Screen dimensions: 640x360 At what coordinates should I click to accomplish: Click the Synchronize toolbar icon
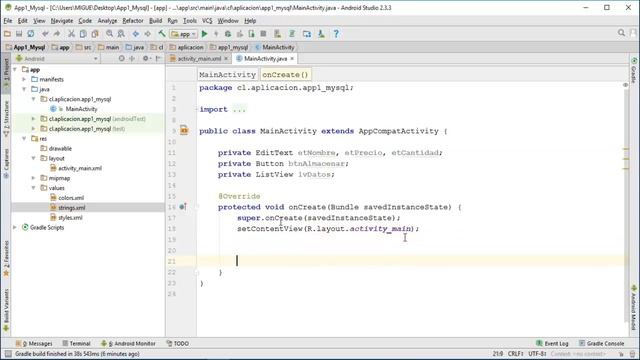(x=31, y=34)
